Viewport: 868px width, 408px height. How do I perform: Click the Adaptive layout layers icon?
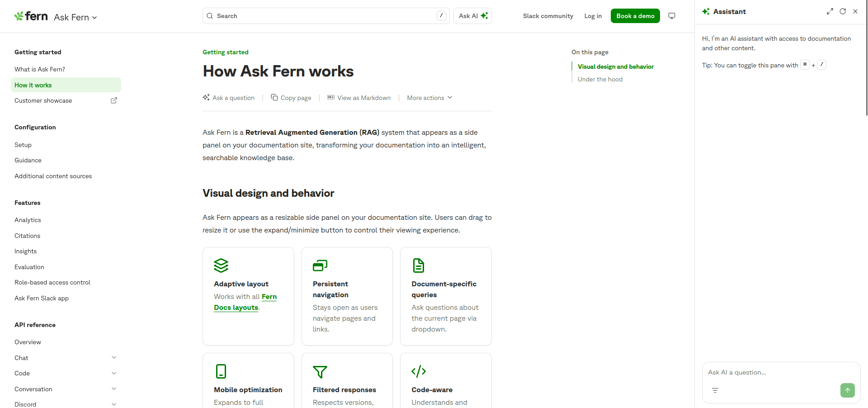[x=221, y=266]
